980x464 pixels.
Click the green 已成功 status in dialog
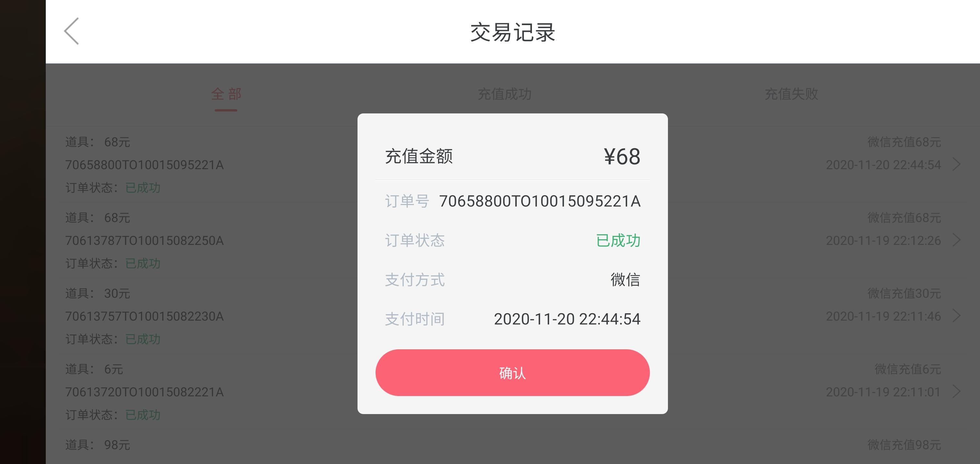point(618,241)
